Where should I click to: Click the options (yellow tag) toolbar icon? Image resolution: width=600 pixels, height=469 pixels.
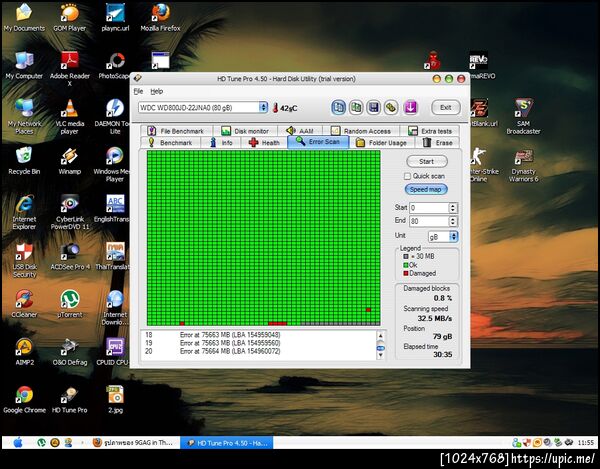click(x=391, y=107)
